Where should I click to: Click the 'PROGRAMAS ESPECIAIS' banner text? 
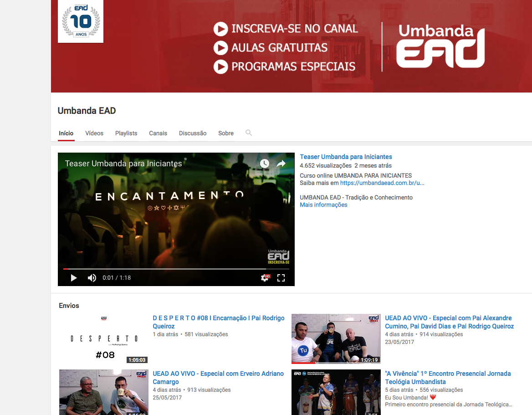tap(293, 67)
